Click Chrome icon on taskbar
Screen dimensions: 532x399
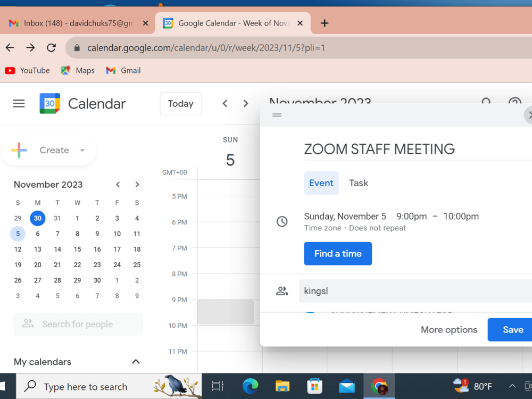(379, 386)
